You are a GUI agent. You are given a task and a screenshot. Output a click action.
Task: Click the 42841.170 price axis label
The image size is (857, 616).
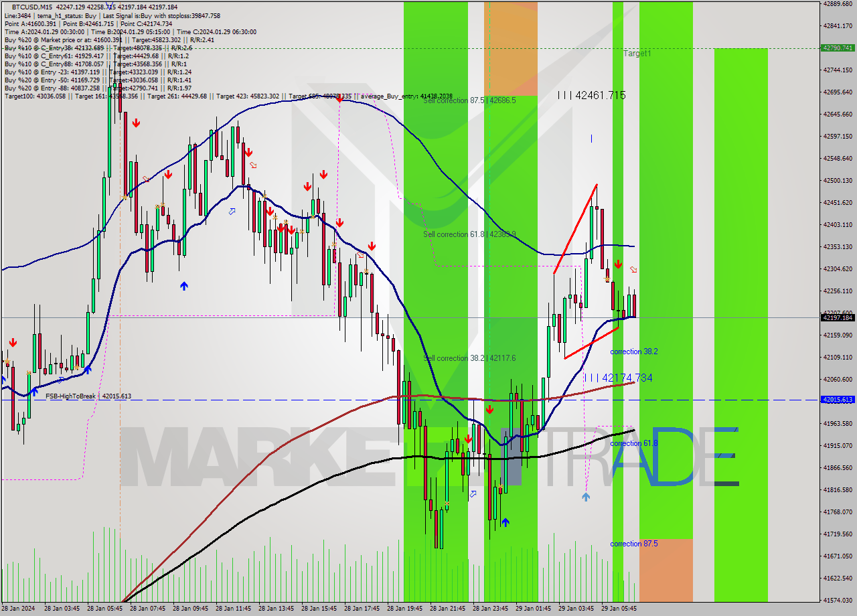[838, 26]
